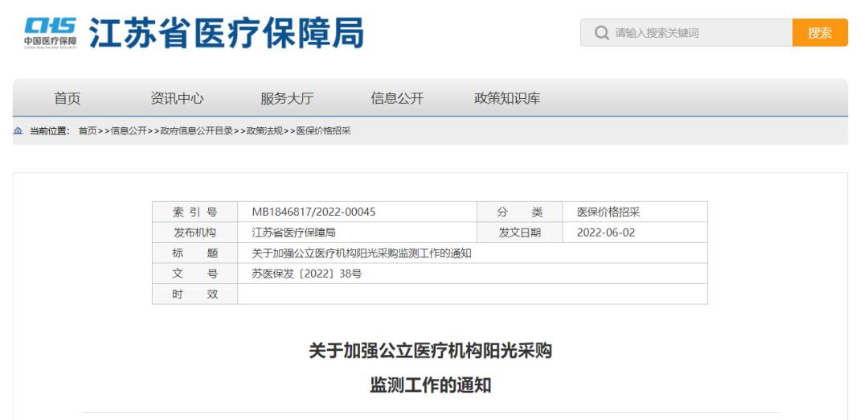Screen dimensions: 868x420
Task: Click 医保价格招采 category value in table
Action: (608, 212)
